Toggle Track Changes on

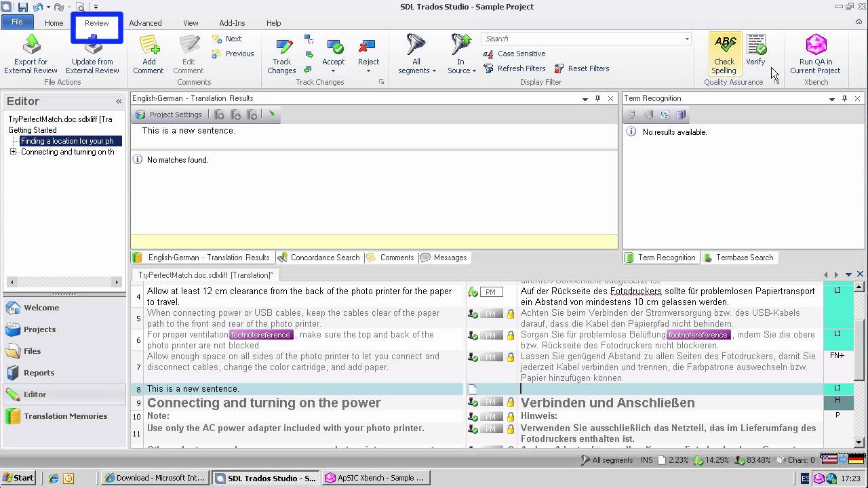tap(281, 54)
